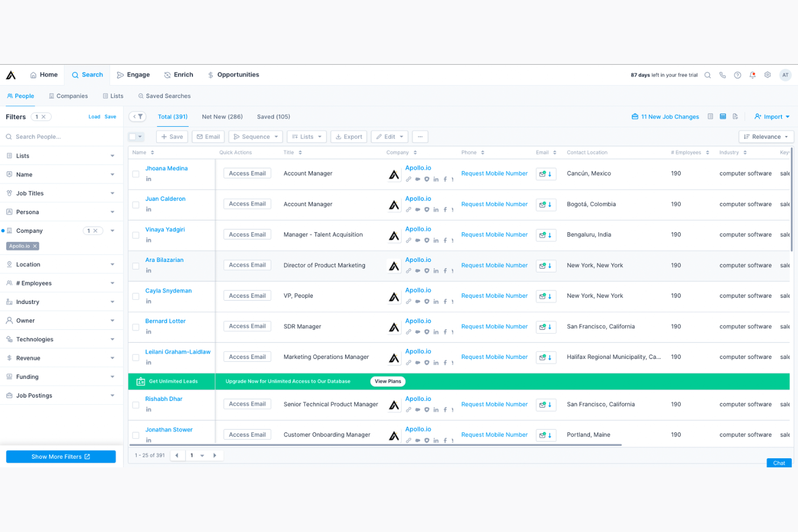Click LinkedIn icon under Jhoana Medina
This screenshot has height=532, width=798.
(149, 179)
